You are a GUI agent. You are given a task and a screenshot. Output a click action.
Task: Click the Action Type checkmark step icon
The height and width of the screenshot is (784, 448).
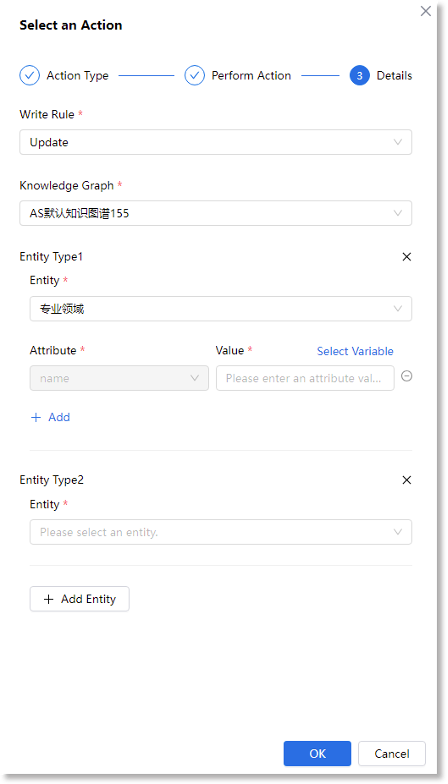(x=30, y=76)
